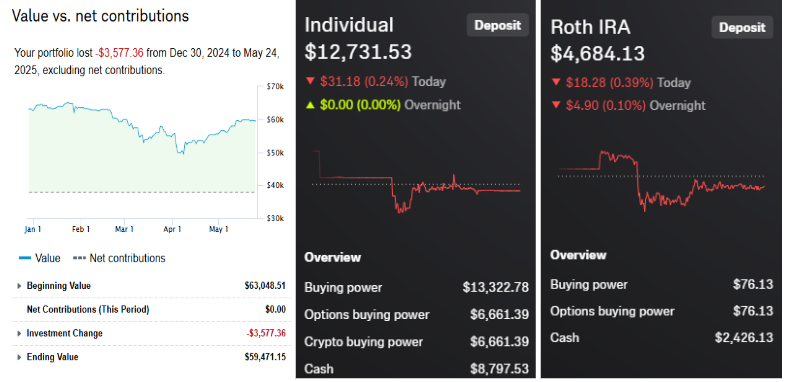Select Roth IRA Overview heading
787x382 pixels.
coord(578,255)
